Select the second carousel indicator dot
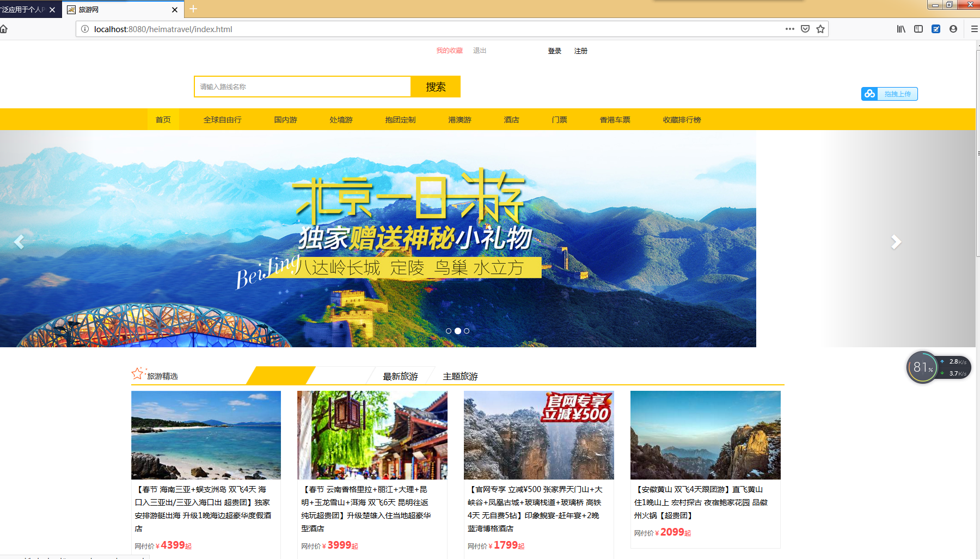The height and width of the screenshot is (559, 980). [458, 331]
